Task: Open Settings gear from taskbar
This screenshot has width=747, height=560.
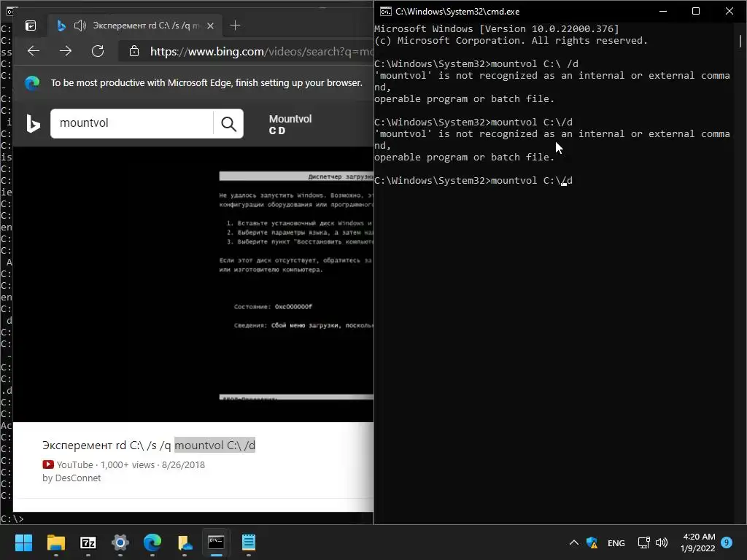Action: [120, 542]
